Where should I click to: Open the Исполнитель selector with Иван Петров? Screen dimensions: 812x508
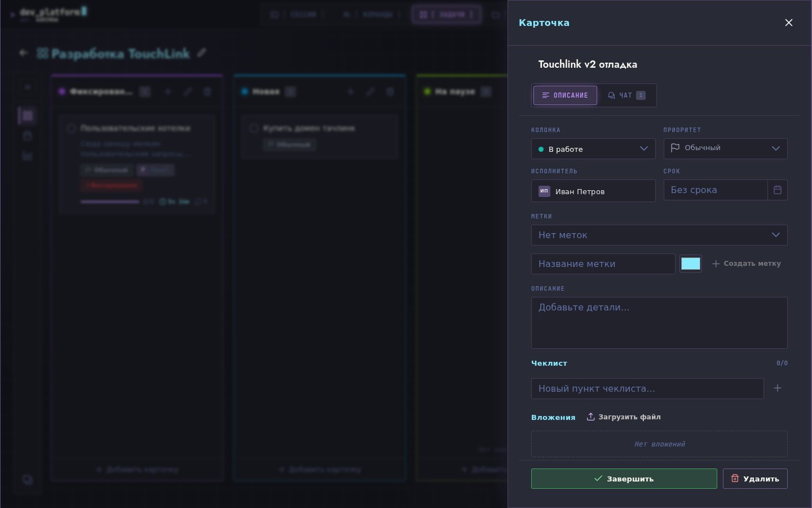pyautogui.click(x=593, y=191)
